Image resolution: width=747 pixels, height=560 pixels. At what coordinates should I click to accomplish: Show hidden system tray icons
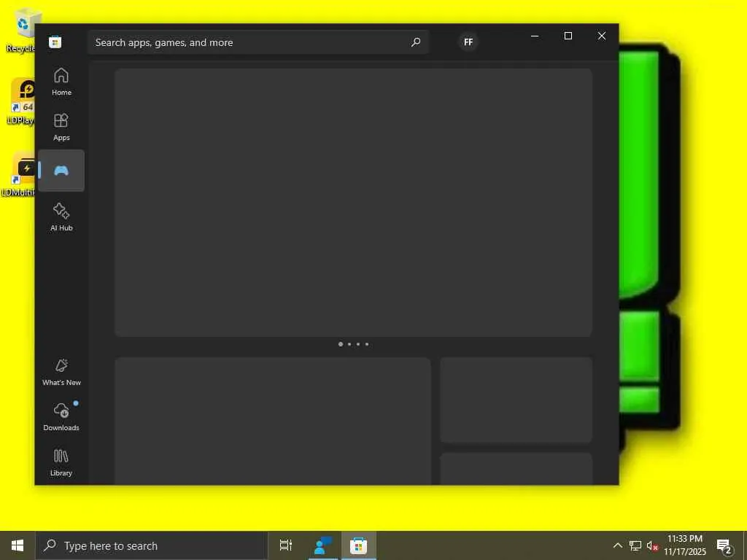(617, 545)
